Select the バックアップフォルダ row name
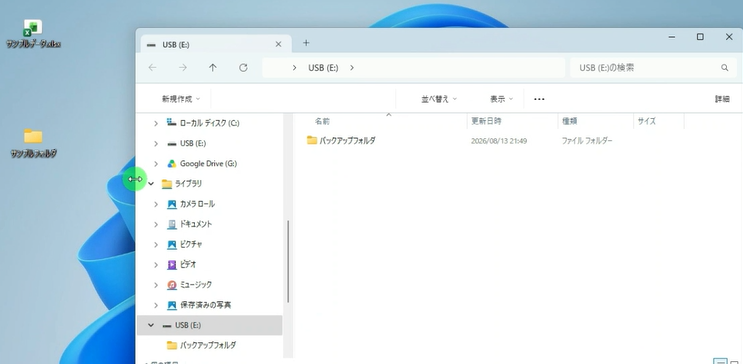 coord(347,141)
